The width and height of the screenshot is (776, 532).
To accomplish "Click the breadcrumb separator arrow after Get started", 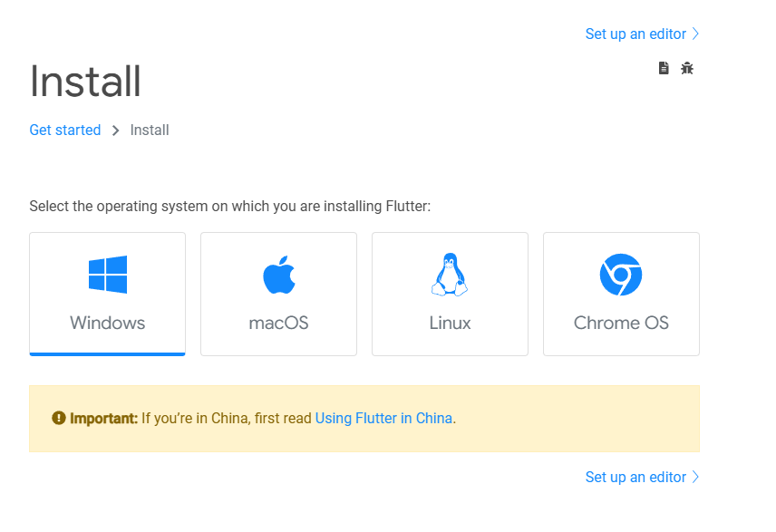I will click(115, 131).
